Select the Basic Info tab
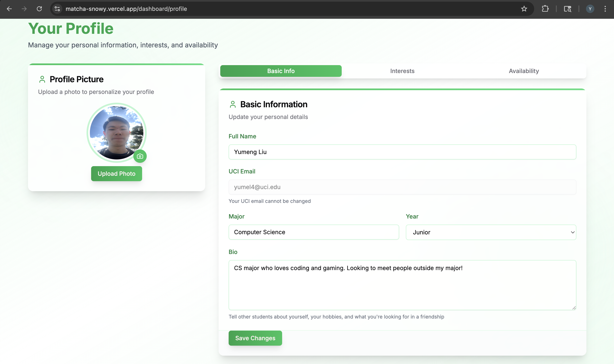Viewport: 614px width, 364px height. click(x=281, y=71)
